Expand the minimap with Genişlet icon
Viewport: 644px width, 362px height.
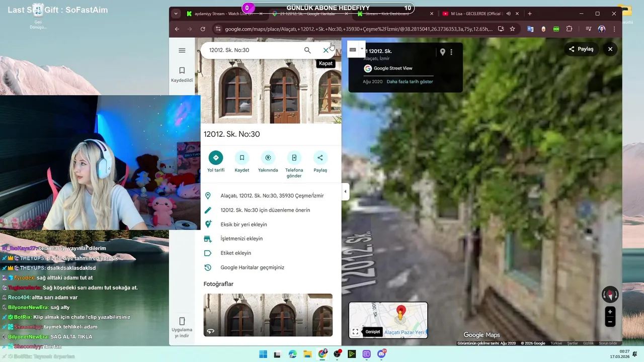pos(355,332)
